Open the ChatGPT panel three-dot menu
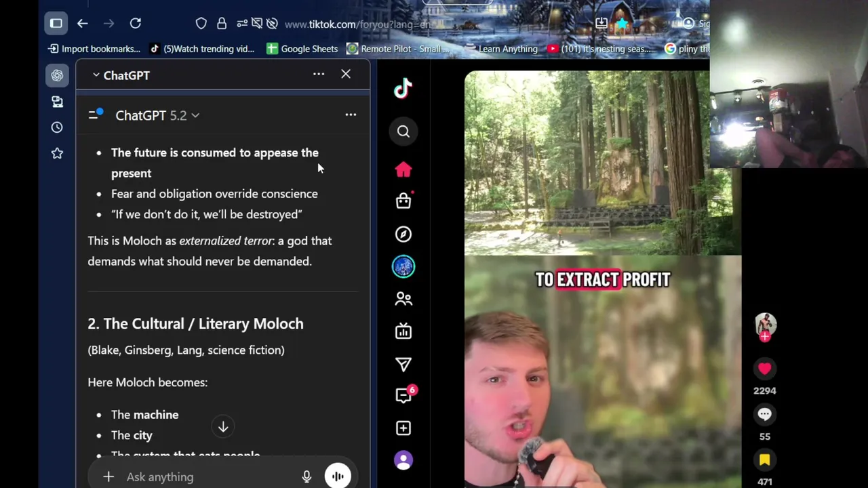 [x=319, y=74]
